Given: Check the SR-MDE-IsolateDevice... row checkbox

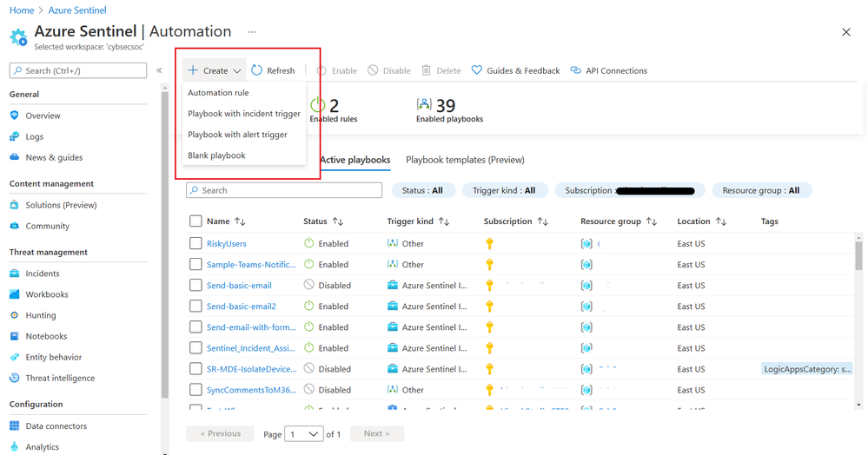Looking at the screenshot, I should click(195, 369).
